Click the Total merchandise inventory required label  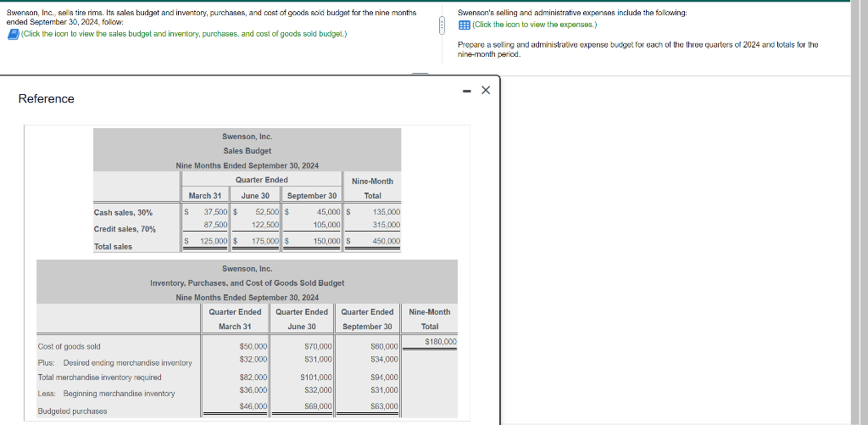click(100, 377)
